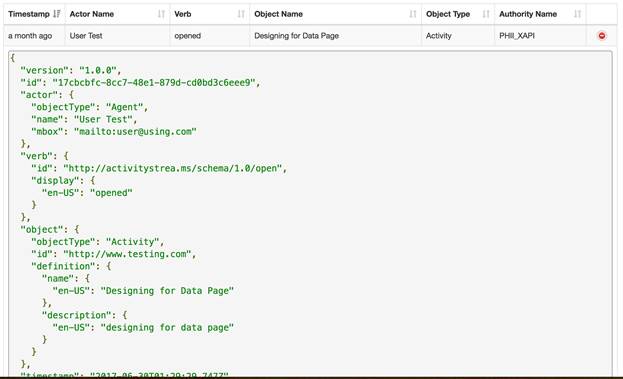This screenshot has height=379, width=623.
Task: Click the "definition": { JSON line
Action: click(x=71, y=266)
